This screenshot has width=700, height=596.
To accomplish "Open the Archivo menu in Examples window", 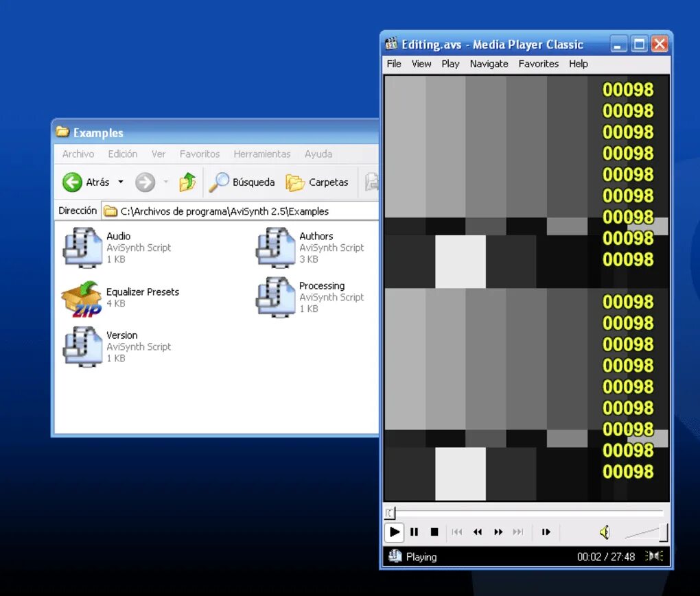I will tap(78, 154).
